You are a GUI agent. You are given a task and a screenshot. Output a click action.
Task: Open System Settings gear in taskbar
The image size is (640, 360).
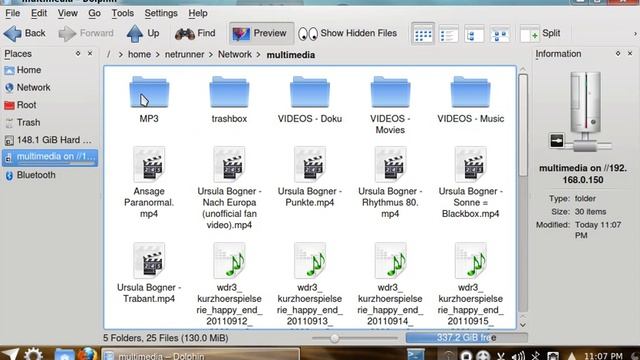(33, 355)
